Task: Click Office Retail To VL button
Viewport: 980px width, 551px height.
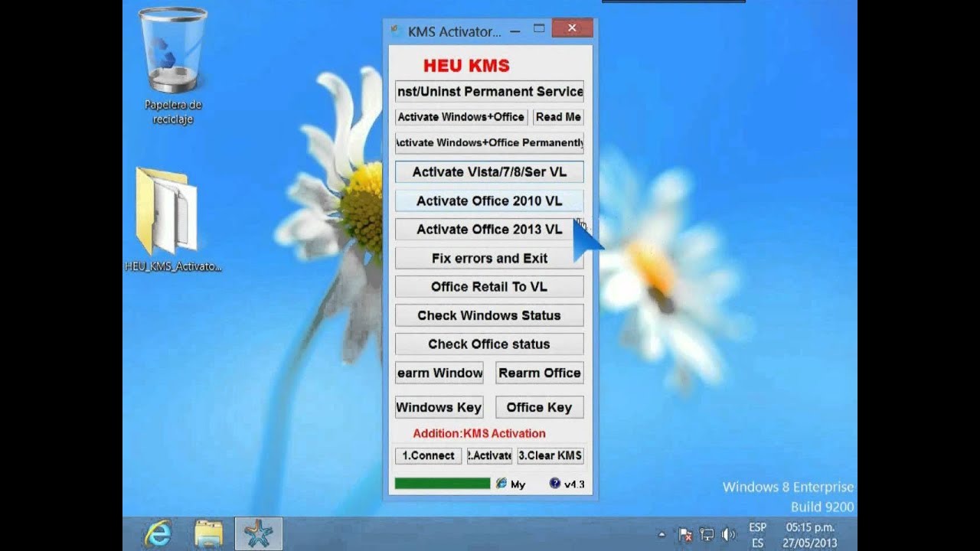Action: [x=489, y=287]
